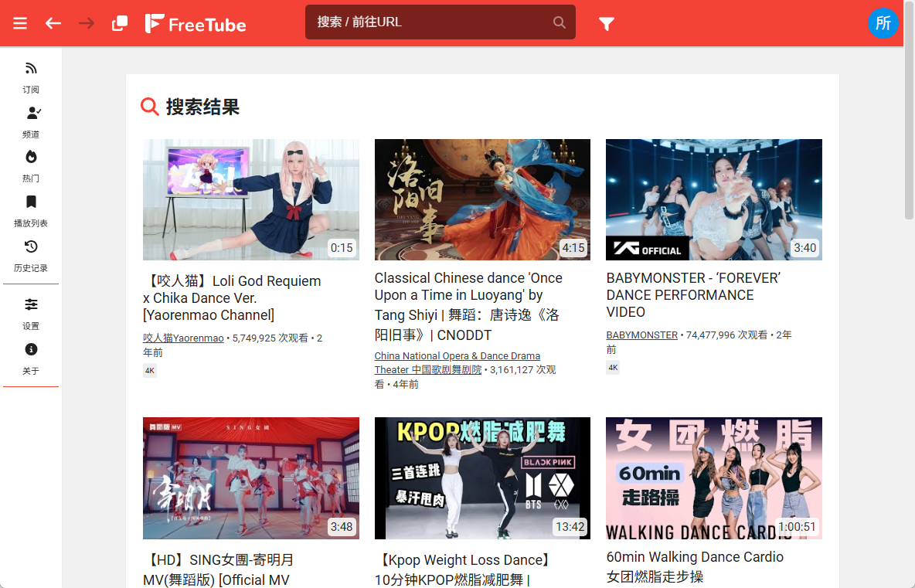Open Trending (热门) in sidebar
The image size is (915, 588).
click(31, 167)
